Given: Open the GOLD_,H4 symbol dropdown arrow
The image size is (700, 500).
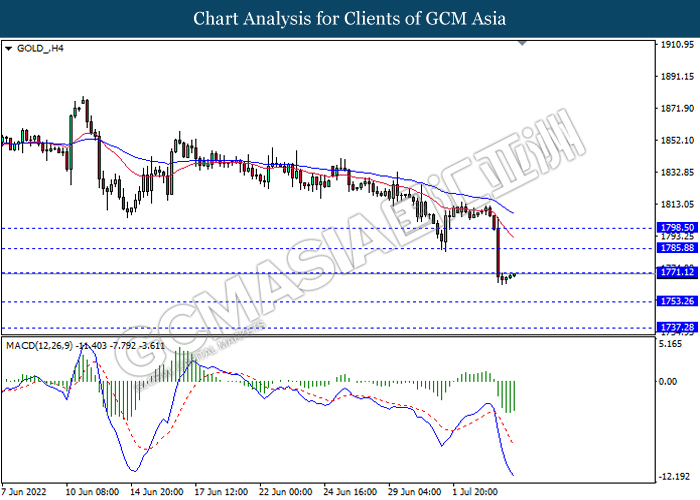Looking at the screenshot, I should (x=8, y=49).
